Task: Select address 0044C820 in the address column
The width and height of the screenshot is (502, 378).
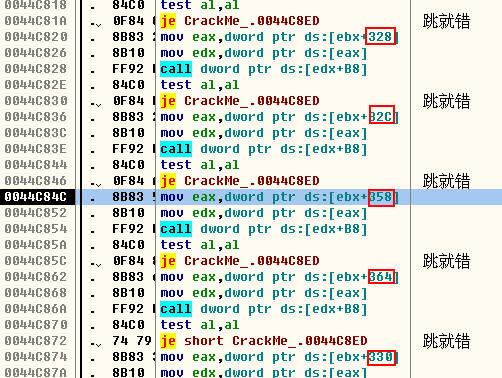Action: point(36,37)
